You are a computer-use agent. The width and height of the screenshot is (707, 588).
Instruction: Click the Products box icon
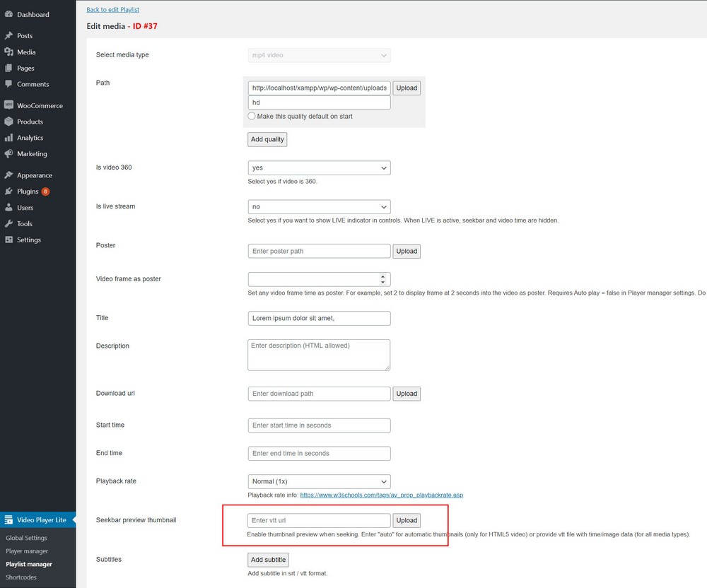[9, 122]
